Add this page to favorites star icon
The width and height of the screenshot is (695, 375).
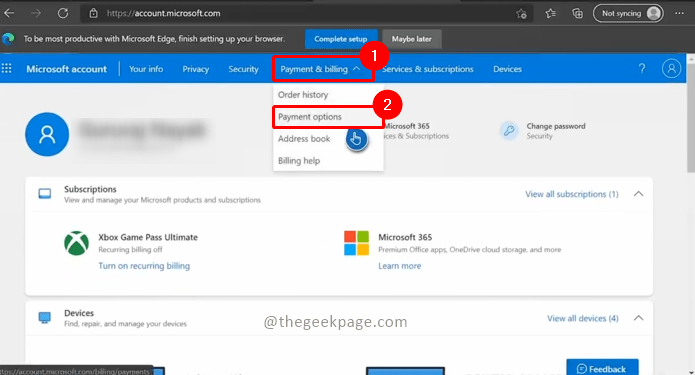pos(521,14)
